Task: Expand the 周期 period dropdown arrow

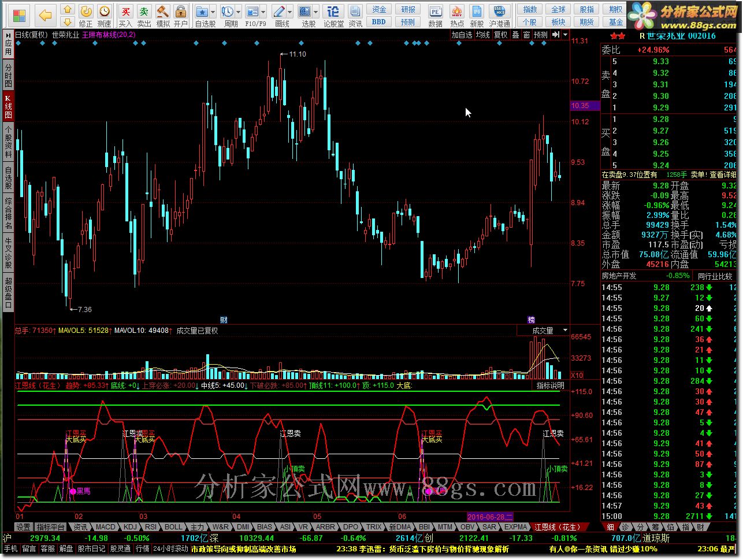Action: tap(238, 12)
